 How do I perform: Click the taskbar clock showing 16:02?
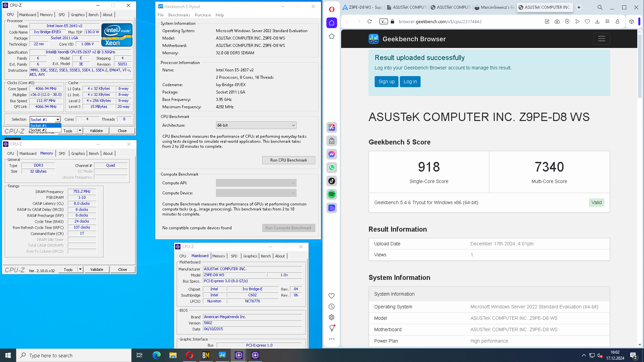(x=615, y=355)
